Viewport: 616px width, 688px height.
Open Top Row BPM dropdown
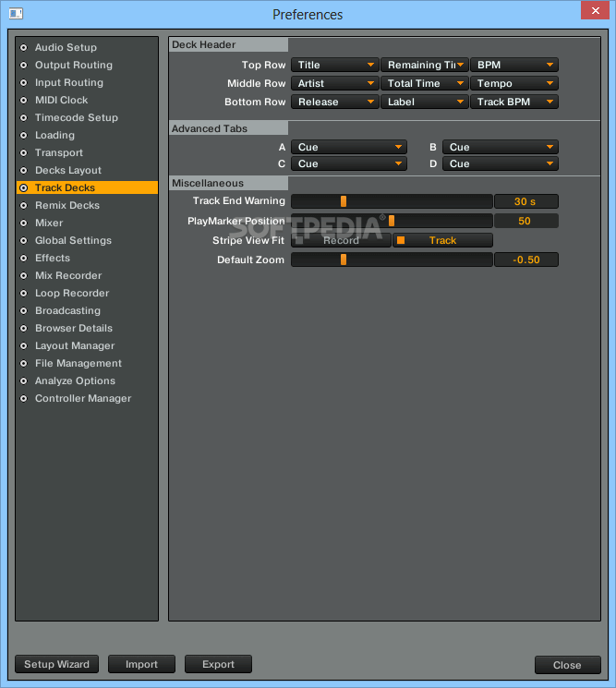pyautogui.click(x=514, y=65)
